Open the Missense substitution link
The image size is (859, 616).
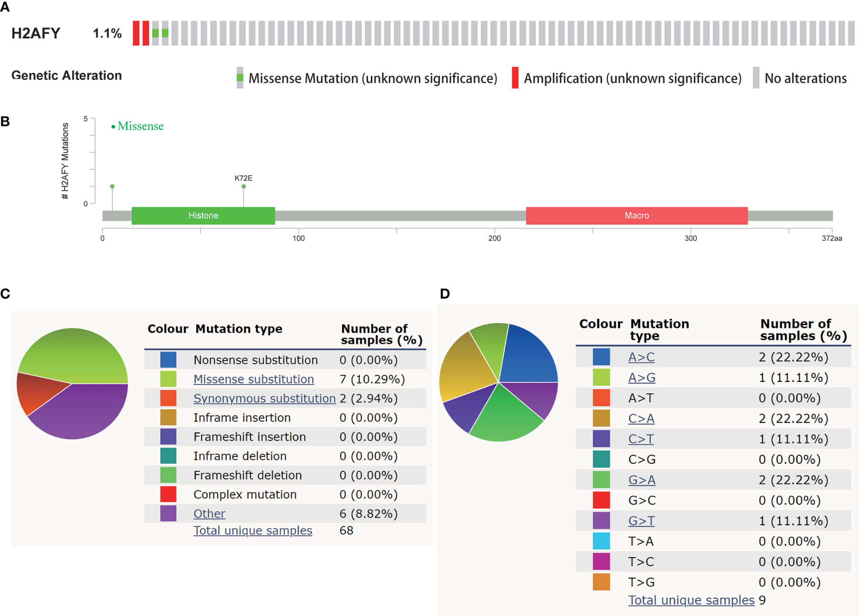pyautogui.click(x=254, y=379)
